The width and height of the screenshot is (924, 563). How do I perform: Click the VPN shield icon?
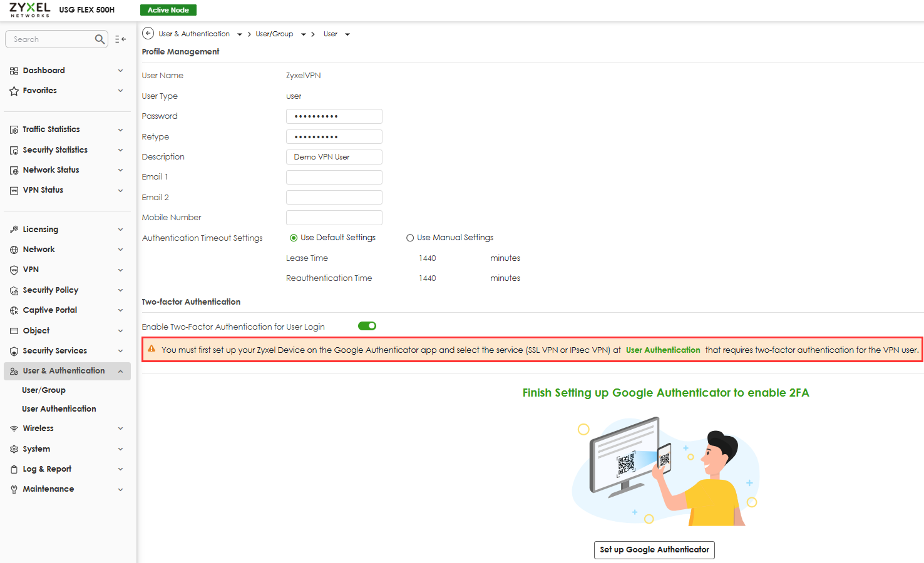(14, 270)
